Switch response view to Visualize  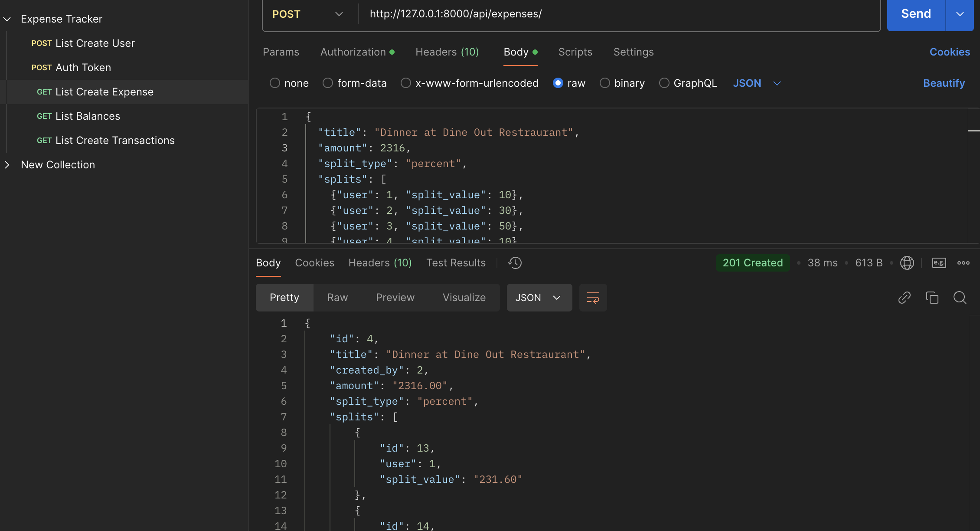click(x=464, y=298)
